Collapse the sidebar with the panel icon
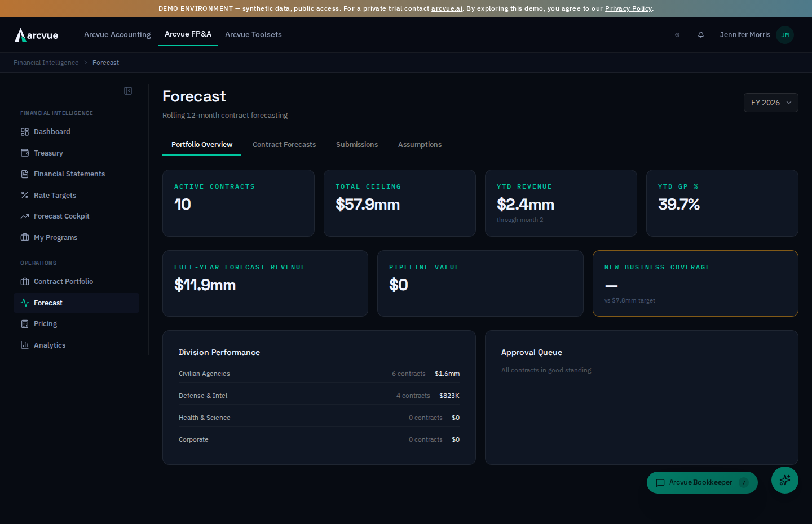 128,91
